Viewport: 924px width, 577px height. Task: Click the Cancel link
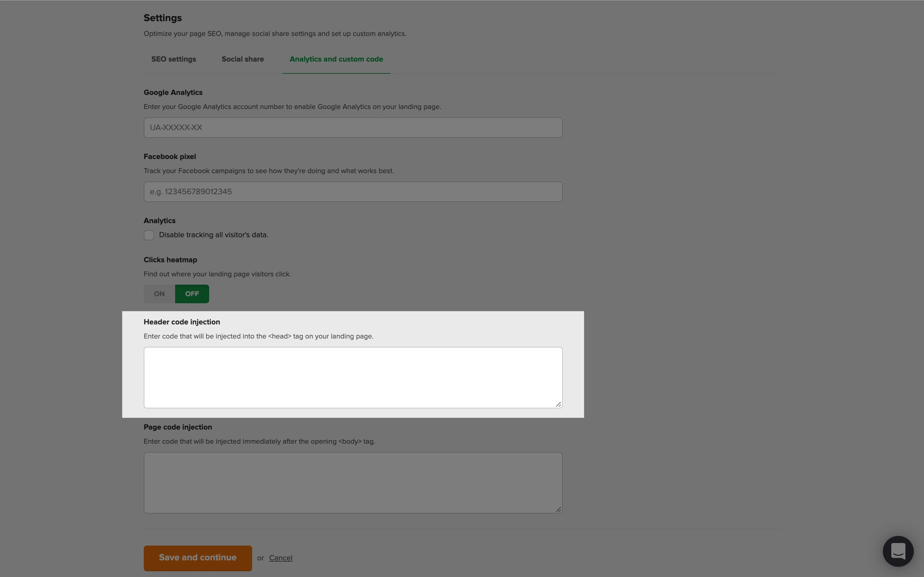281,558
